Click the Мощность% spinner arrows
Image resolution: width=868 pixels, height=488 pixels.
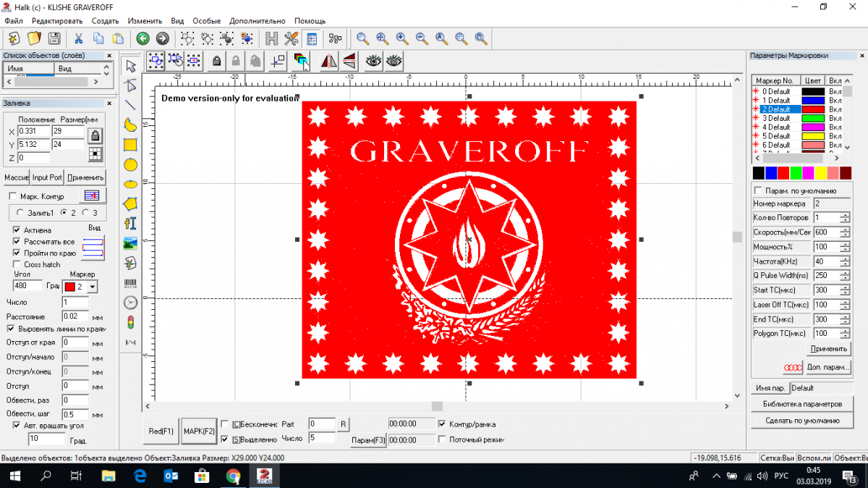pos(845,247)
